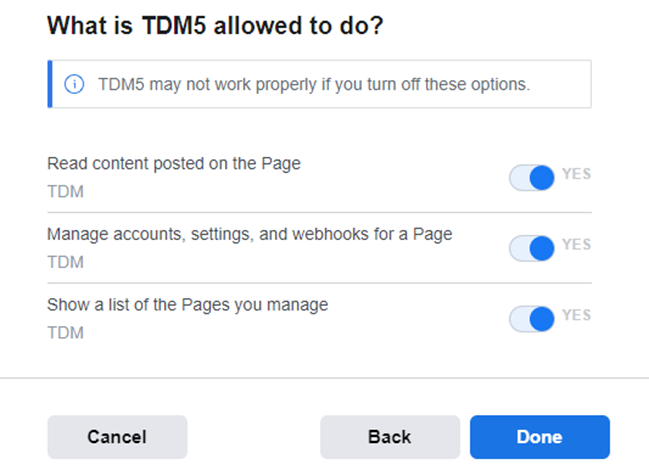The width and height of the screenshot is (649, 470).
Task: Toggle Show a list of Pages switch
Action: point(531,319)
